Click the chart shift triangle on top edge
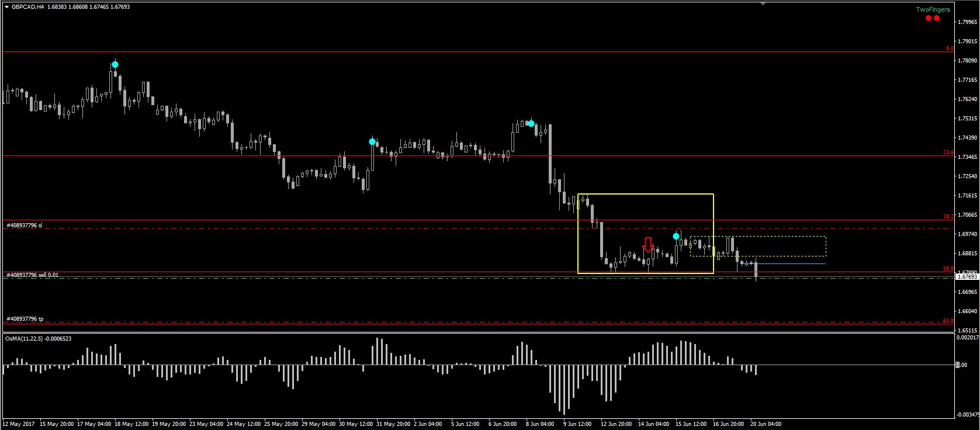The width and height of the screenshot is (980, 430). [762, 3]
